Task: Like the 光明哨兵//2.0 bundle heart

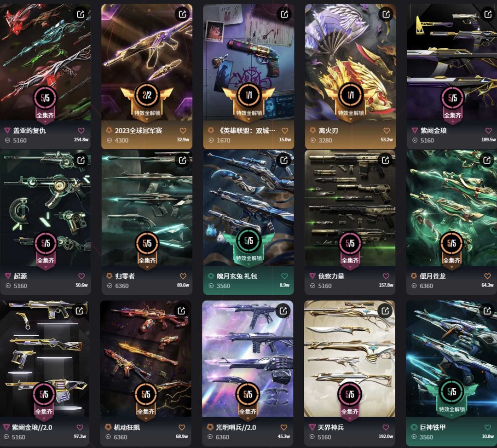Action: (x=283, y=427)
